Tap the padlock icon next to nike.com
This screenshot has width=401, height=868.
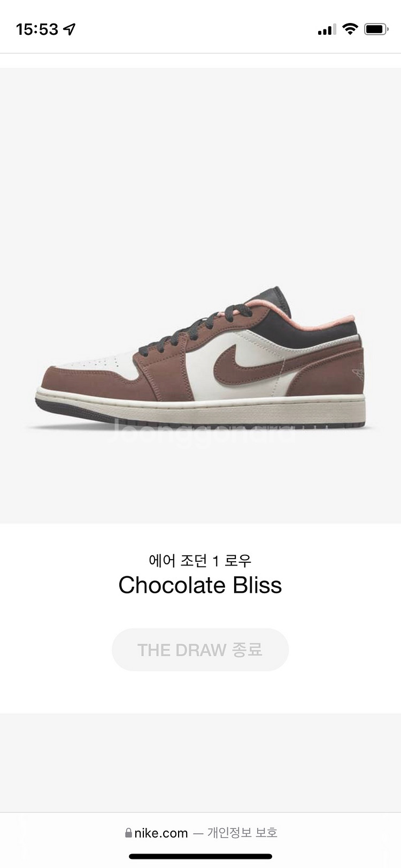pos(128,833)
